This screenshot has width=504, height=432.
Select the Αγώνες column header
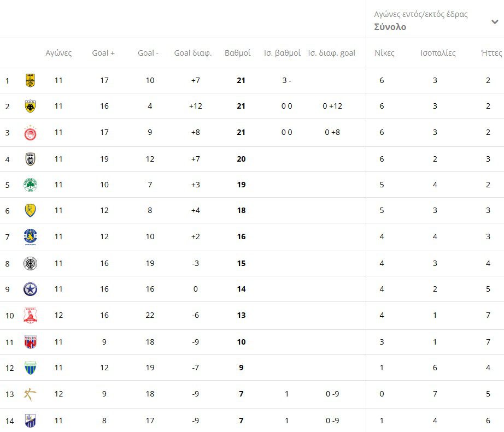pos(58,53)
